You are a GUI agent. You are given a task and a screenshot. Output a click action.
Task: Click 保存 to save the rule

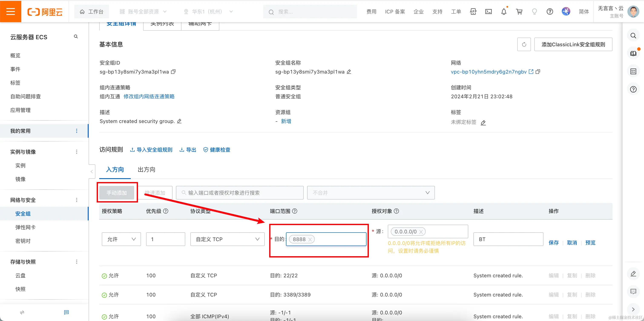click(553, 243)
